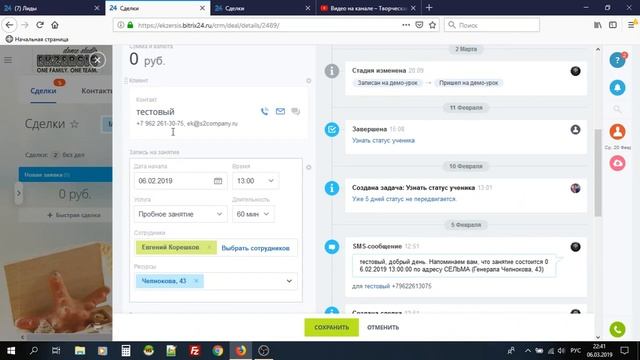Click Выбрать сотрудников link

coord(256,248)
